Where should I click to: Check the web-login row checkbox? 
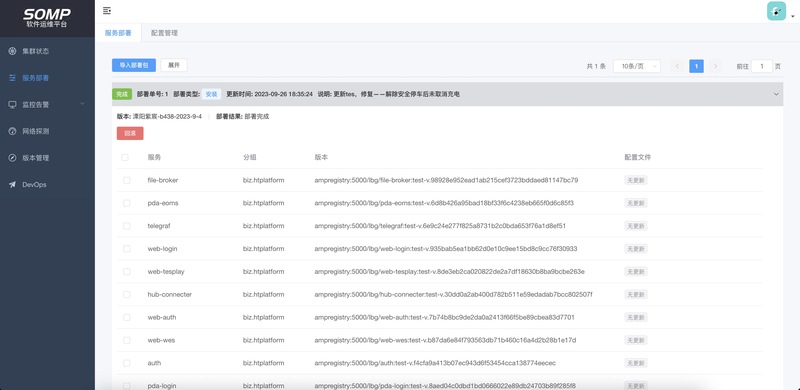[127, 249]
